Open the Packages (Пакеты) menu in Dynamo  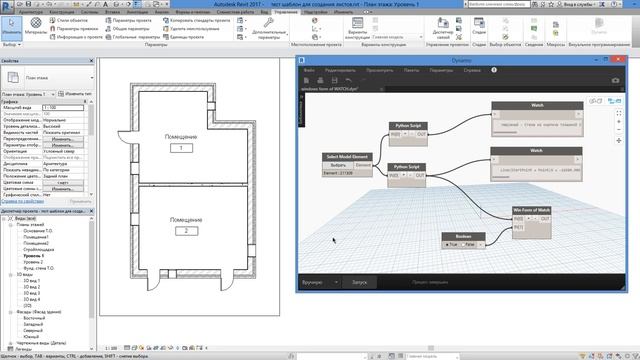(x=411, y=70)
